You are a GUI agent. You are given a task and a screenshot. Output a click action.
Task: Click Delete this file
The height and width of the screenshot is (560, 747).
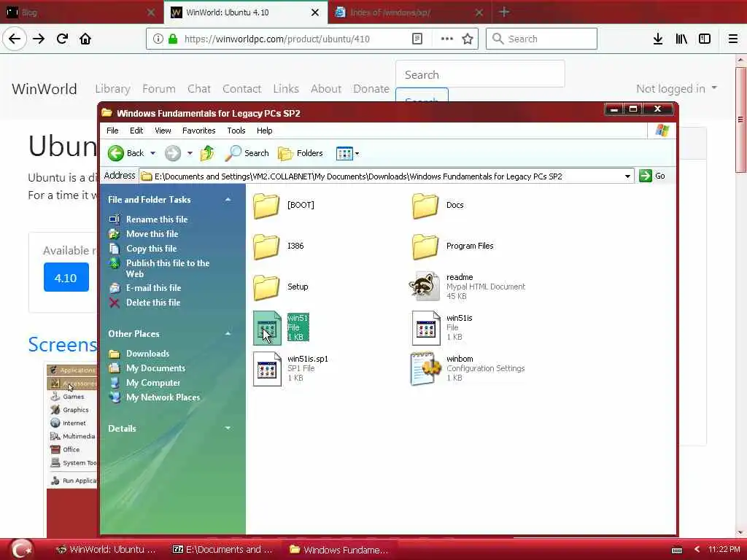pyautogui.click(x=153, y=303)
